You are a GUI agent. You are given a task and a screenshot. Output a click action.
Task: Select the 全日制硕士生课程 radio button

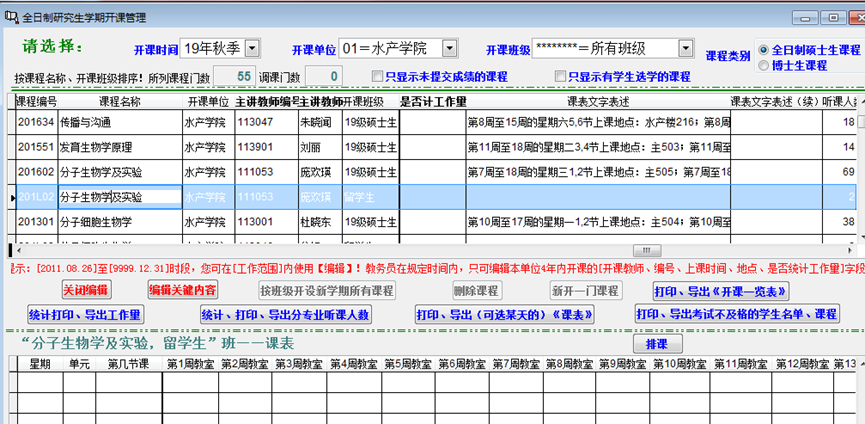point(765,49)
